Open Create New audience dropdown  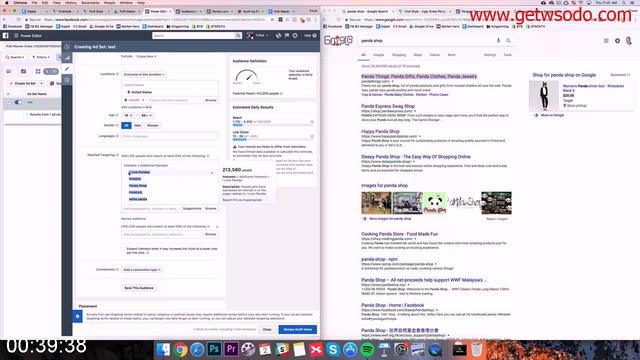(x=146, y=56)
